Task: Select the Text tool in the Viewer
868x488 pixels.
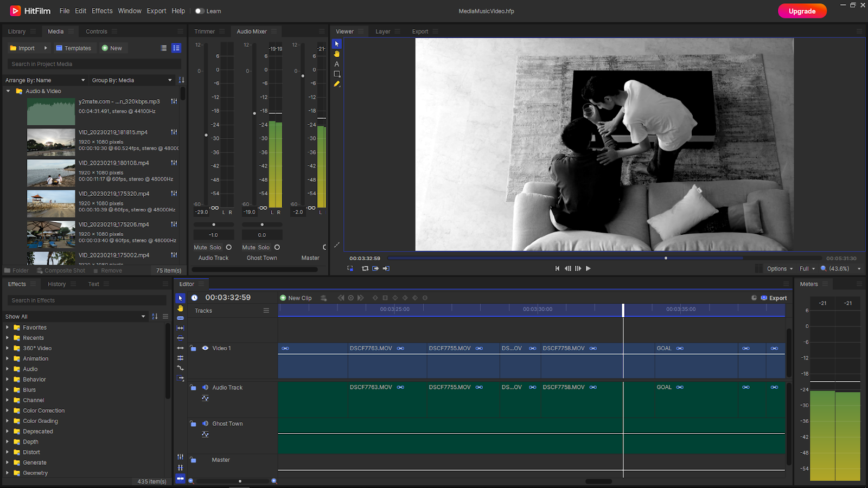Action: (337, 64)
